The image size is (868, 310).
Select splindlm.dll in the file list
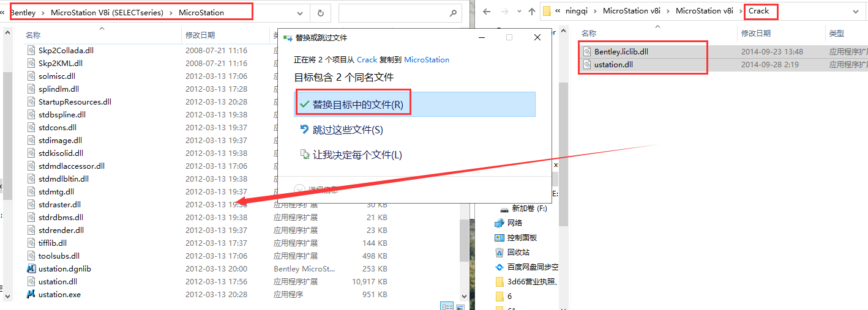(58, 89)
